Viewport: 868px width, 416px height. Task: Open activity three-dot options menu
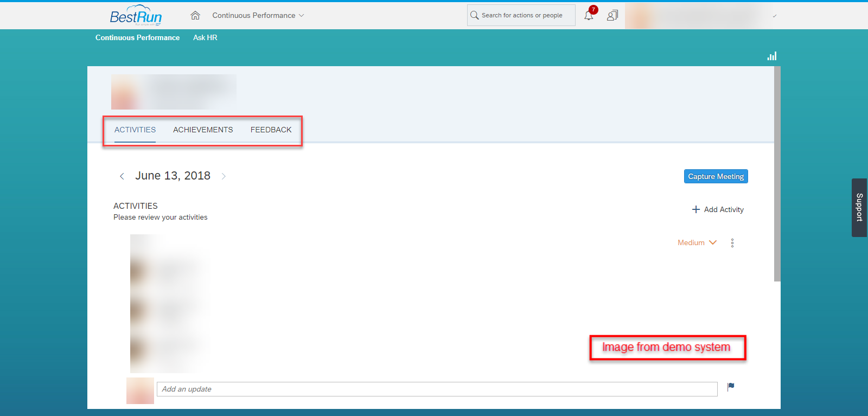pos(732,243)
